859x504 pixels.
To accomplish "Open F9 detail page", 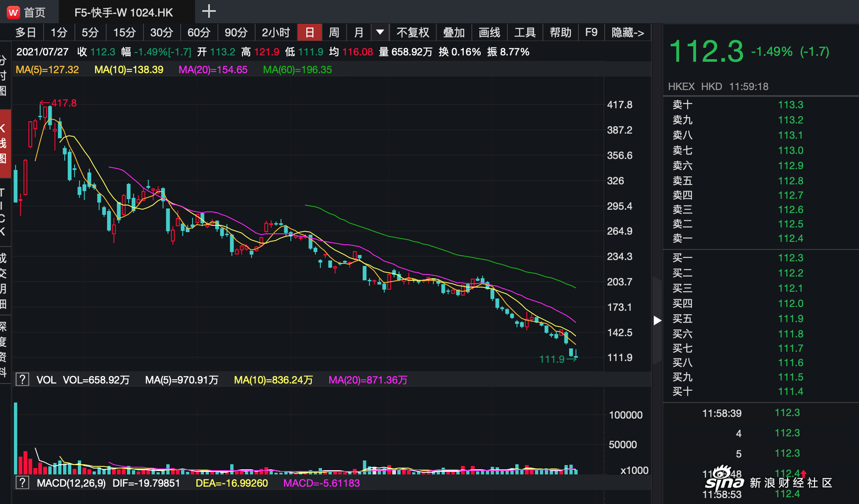I will click(591, 33).
